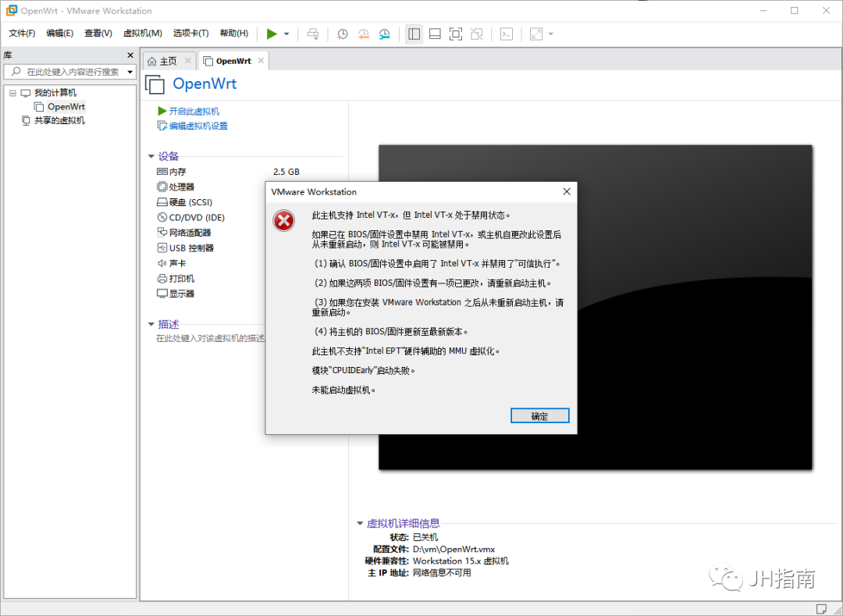Click the take snapshot clock icon

click(x=343, y=34)
